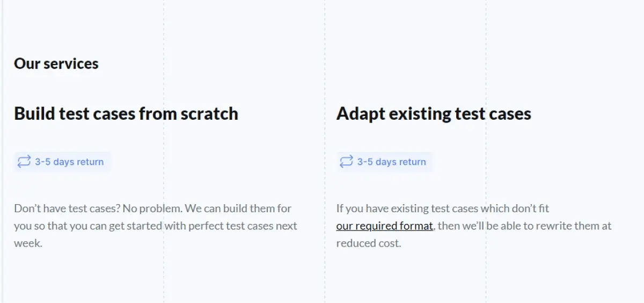
Task: Click the "Build test cases from scratch" heading
Action: click(x=126, y=114)
